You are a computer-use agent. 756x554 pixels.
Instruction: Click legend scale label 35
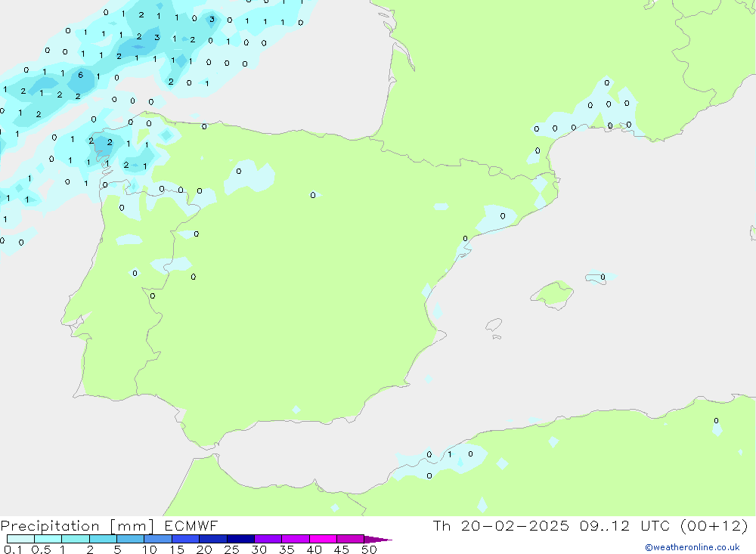287,549
